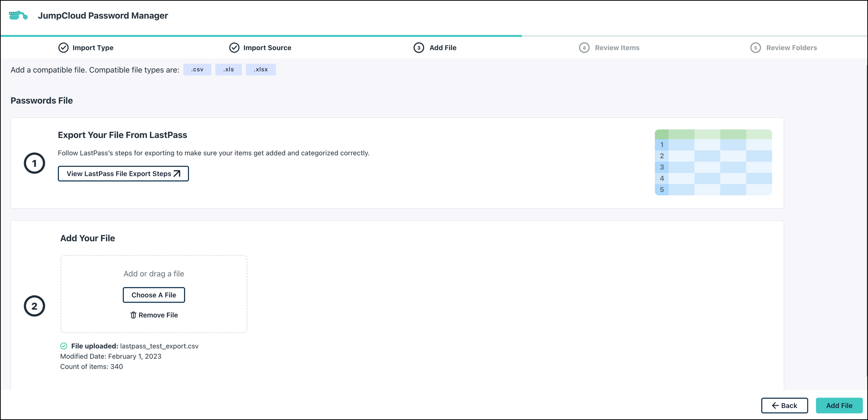Click the numbered circle 3 for Add File
The width and height of the screenshot is (868, 420).
pos(418,47)
